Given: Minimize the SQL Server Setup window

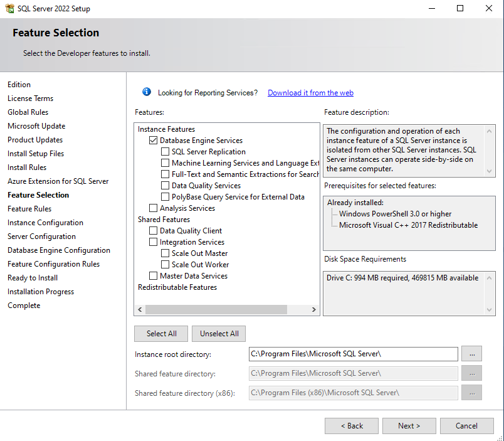Looking at the screenshot, I should tap(432, 8).
